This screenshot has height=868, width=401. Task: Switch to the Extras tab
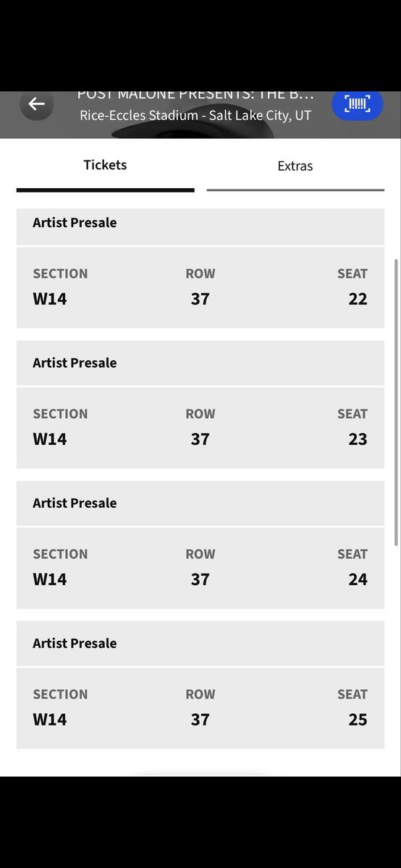295,166
